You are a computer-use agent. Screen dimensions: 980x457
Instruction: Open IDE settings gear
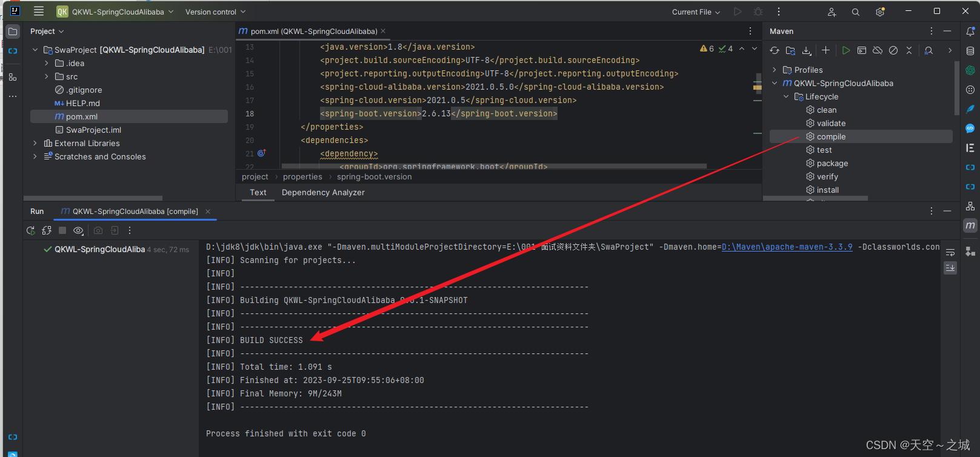(x=880, y=12)
